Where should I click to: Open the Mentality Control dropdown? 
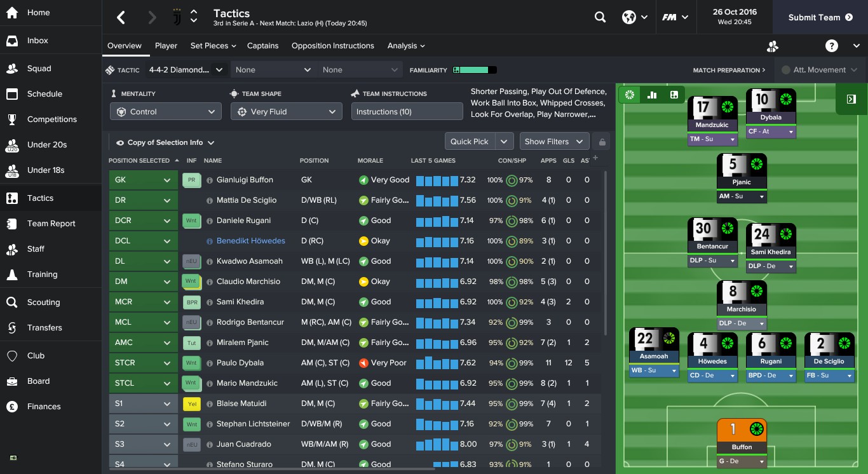click(165, 111)
